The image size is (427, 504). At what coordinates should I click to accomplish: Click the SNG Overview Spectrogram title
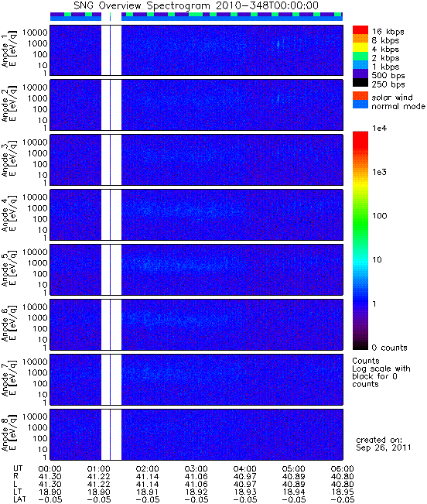click(x=196, y=5)
